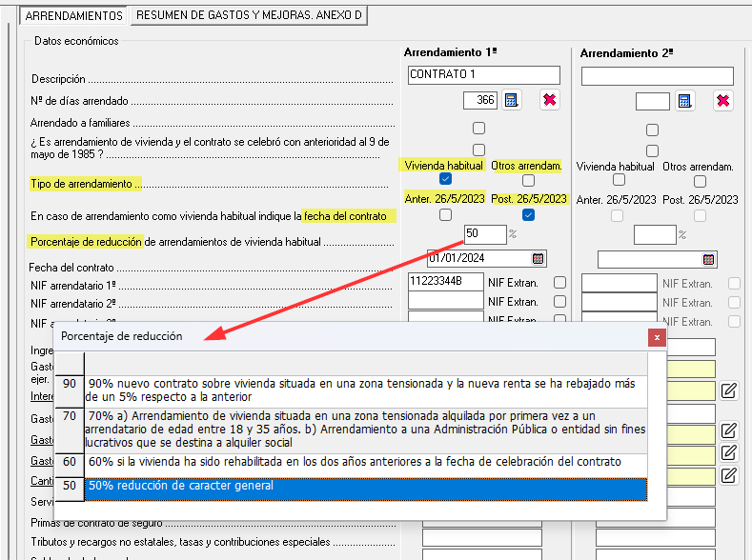Select 60% vivienda rehabilitada option

click(351, 465)
